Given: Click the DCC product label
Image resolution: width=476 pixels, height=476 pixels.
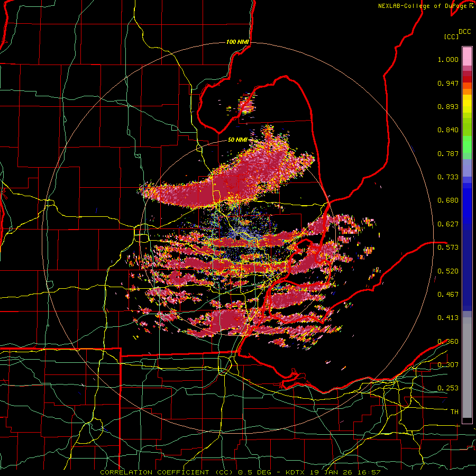Looking at the screenshot, I should [464, 32].
